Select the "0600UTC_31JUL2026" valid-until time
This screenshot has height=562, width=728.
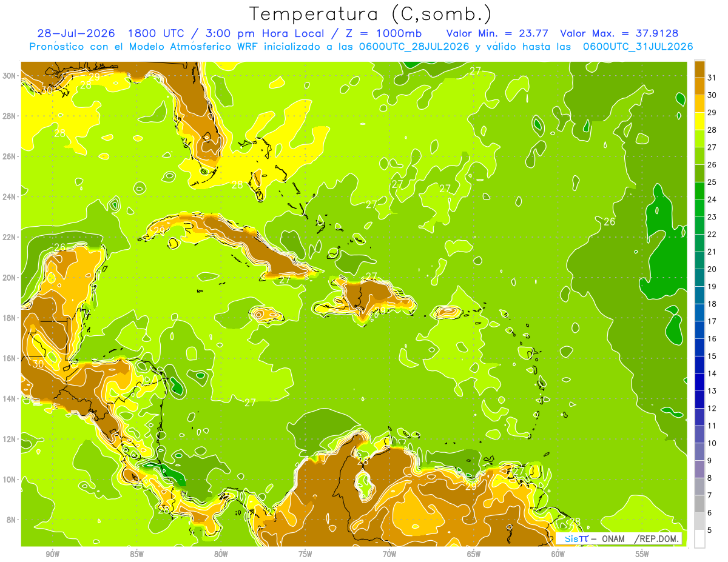click(x=638, y=47)
